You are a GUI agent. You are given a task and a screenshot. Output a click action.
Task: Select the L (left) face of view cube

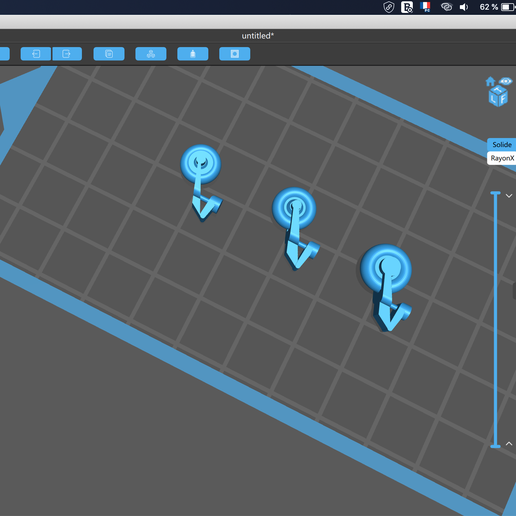coord(493,99)
